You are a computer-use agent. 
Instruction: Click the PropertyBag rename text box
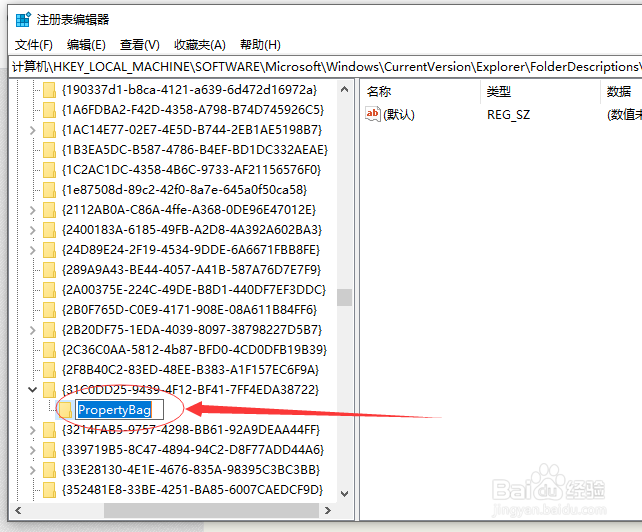pos(120,410)
